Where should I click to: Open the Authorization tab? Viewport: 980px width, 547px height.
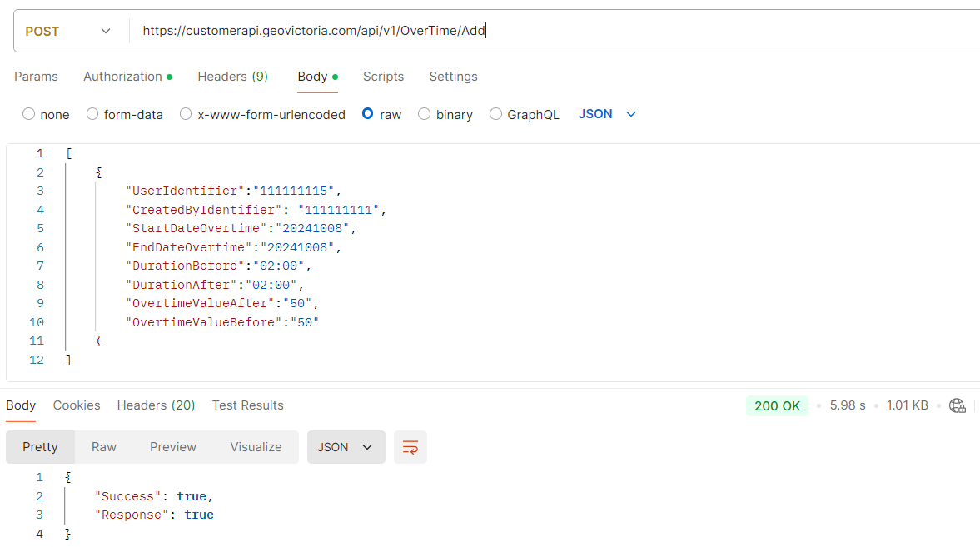[x=123, y=77]
